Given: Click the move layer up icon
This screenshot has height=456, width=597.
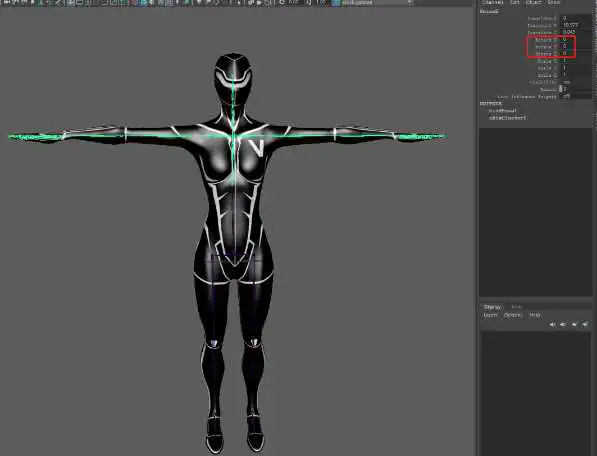Looking at the screenshot, I should 552,324.
